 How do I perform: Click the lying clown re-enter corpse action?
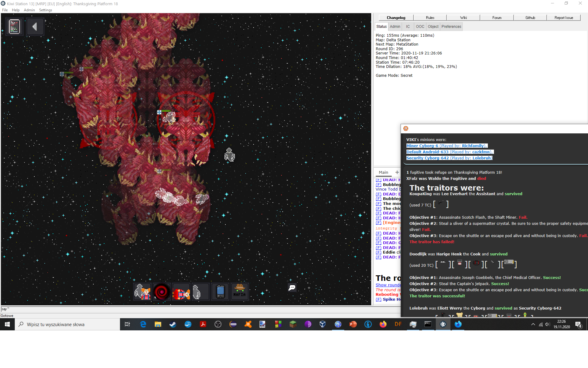point(181,292)
